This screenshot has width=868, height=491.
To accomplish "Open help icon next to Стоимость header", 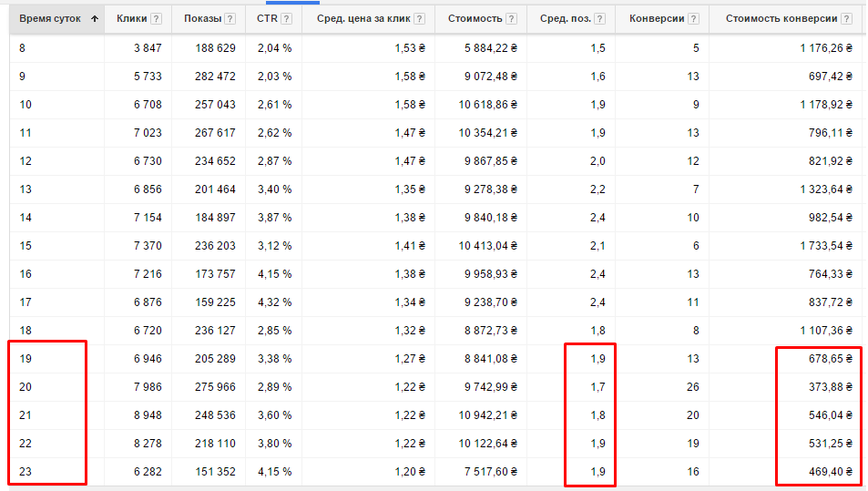I will coord(512,19).
